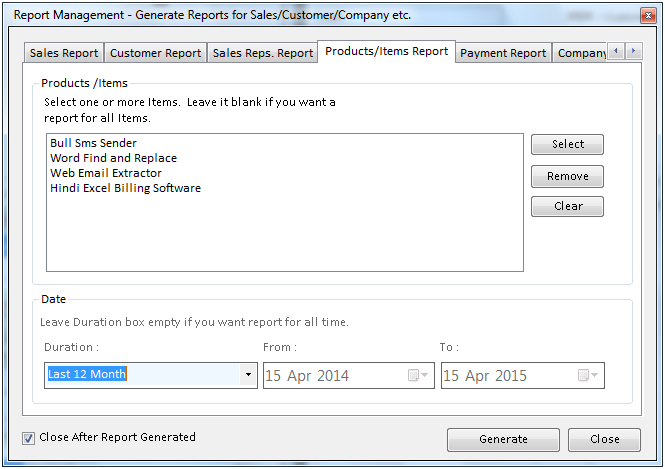Image resolution: width=665 pixels, height=469 pixels.
Task: Go to the Payment Report tab
Action: pos(503,53)
